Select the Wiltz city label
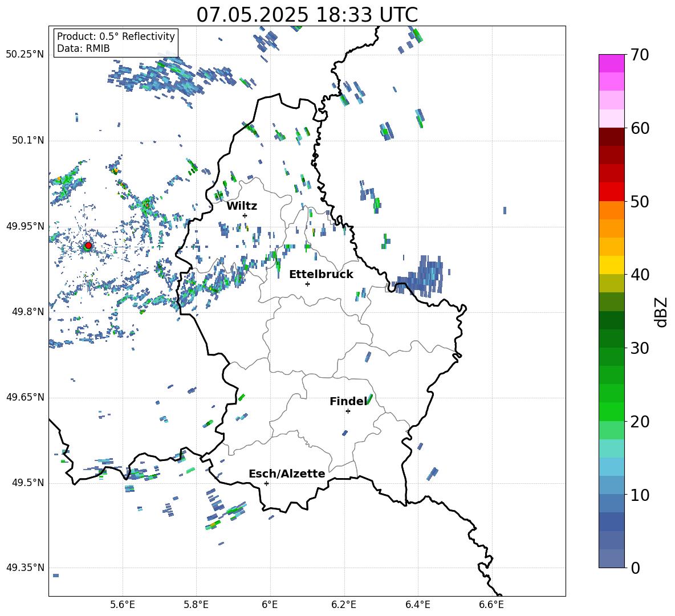Image resolution: width=675 pixels, height=616 pixels. tap(242, 206)
